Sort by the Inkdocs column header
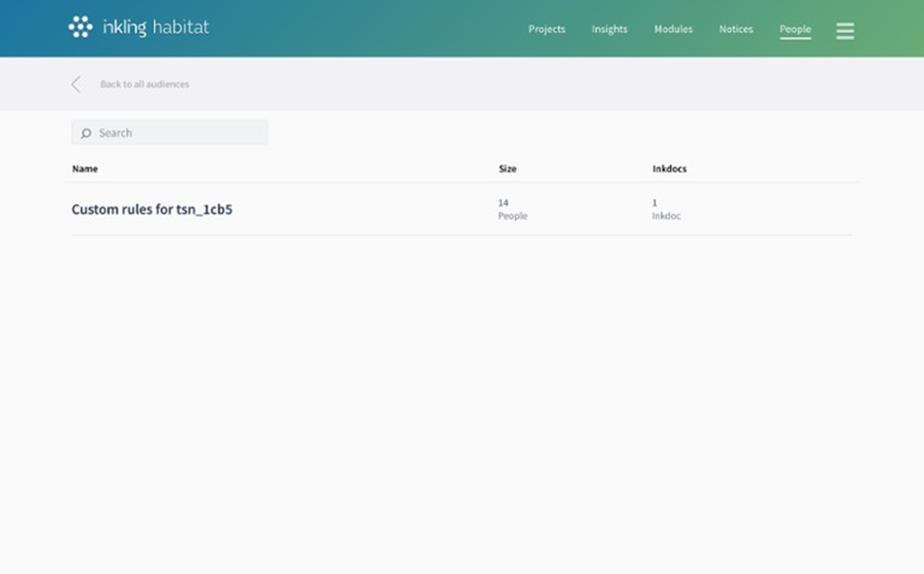Viewport: 924px width, 574px height. (x=669, y=169)
